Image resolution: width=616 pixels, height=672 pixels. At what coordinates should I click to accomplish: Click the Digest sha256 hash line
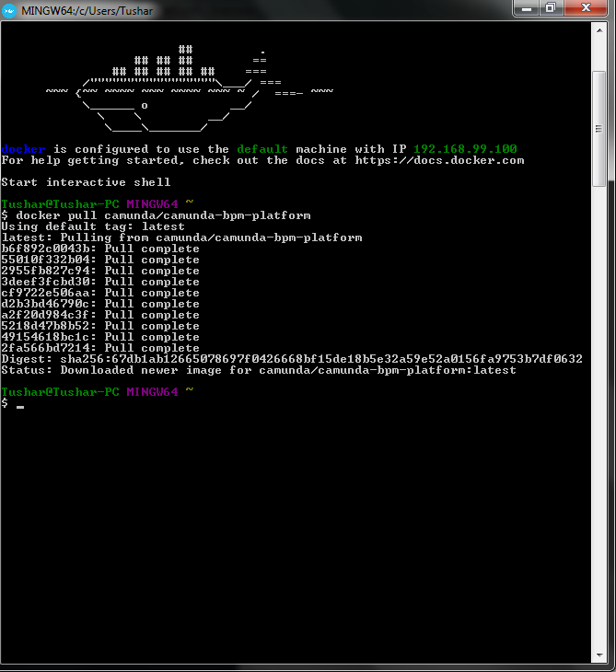292,359
